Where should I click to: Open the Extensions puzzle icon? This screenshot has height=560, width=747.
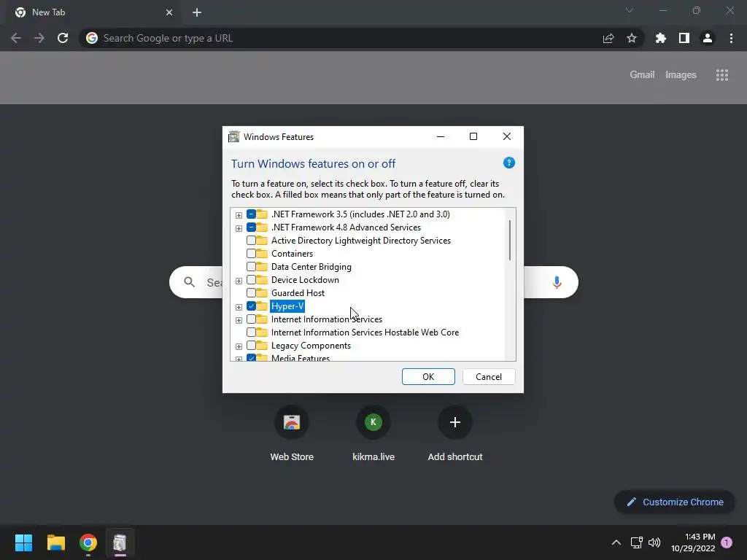(661, 38)
